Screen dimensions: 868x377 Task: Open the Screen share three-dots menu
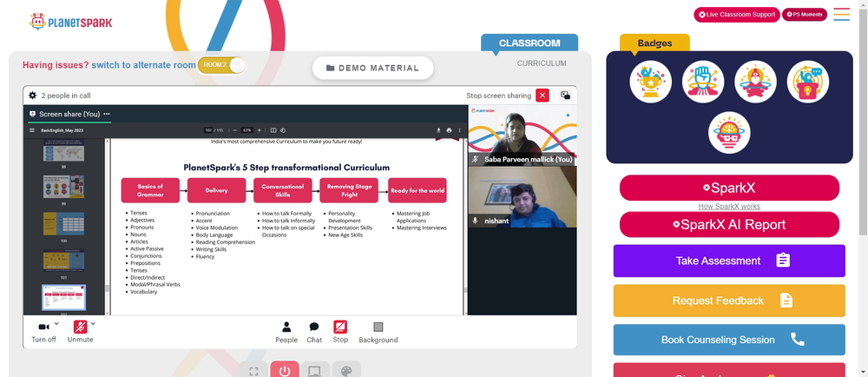pyautogui.click(x=107, y=114)
